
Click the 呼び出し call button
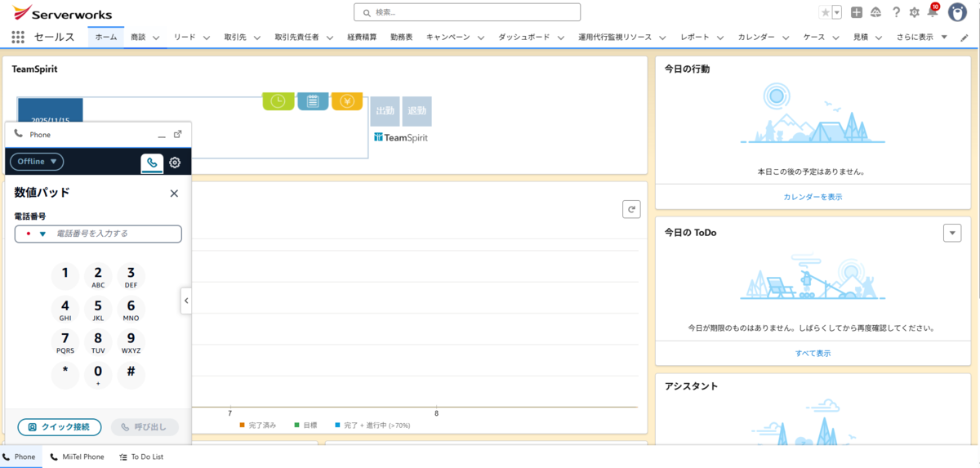click(144, 427)
